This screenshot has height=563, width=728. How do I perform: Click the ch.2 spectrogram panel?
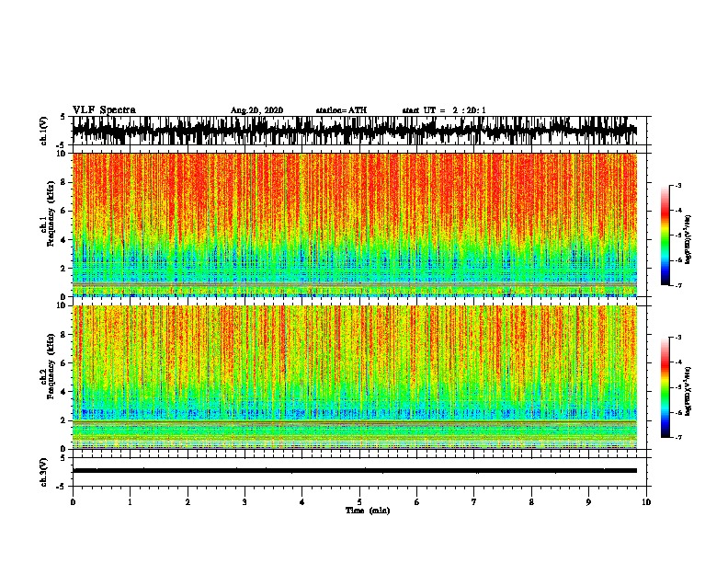point(355,377)
